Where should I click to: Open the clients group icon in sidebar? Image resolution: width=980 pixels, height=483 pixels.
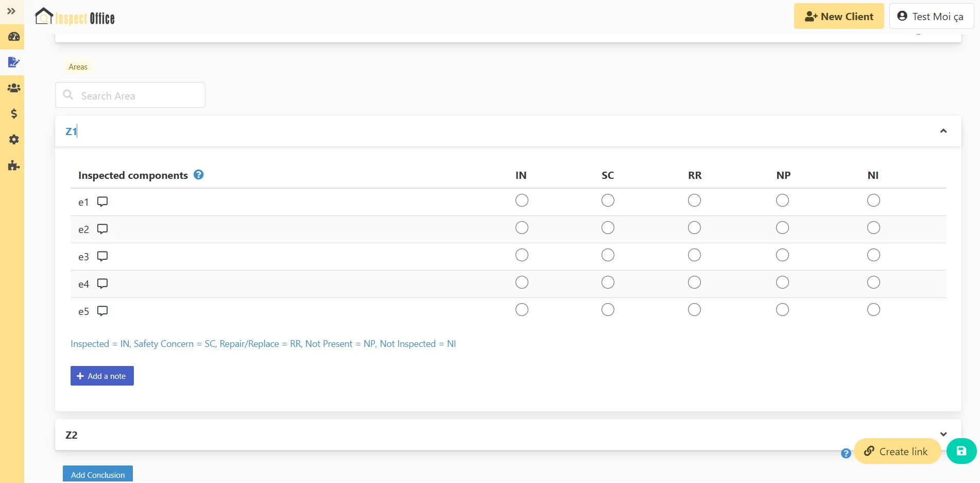[x=14, y=88]
